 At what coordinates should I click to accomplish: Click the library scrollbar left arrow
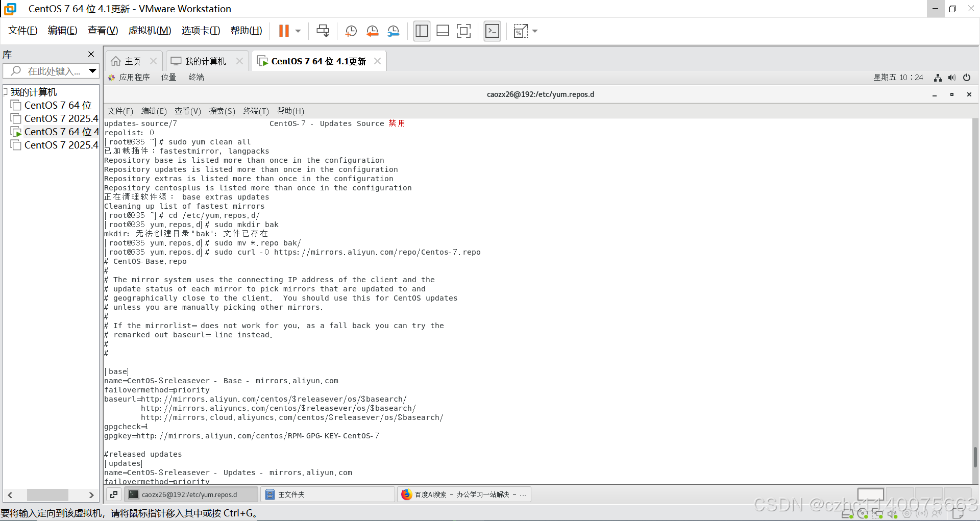[10, 495]
